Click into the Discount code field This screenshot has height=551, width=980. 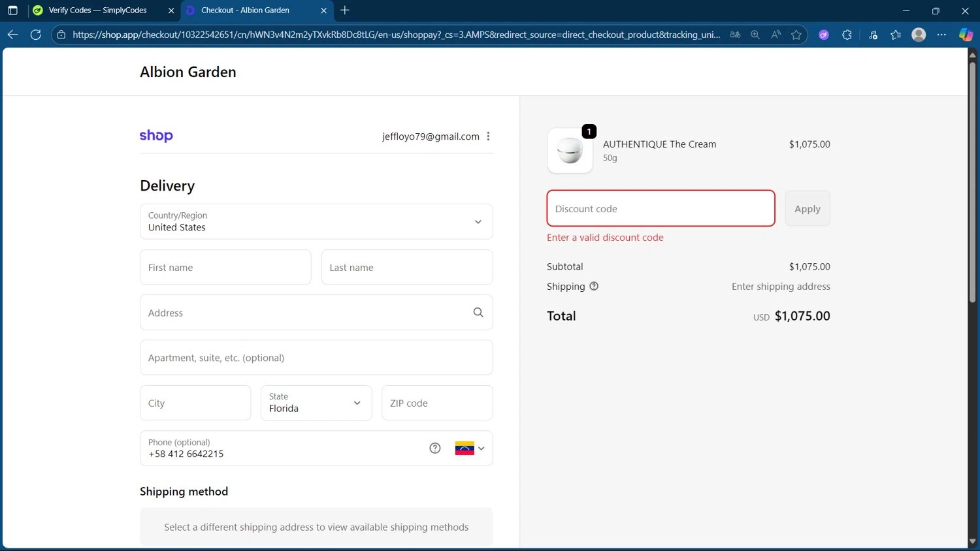tap(661, 209)
